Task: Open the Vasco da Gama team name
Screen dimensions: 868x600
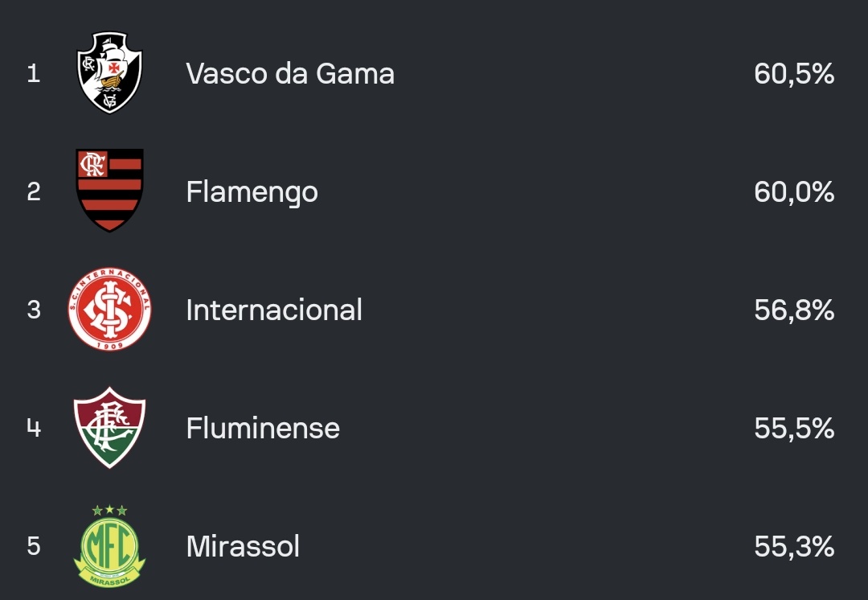Action: (x=290, y=74)
